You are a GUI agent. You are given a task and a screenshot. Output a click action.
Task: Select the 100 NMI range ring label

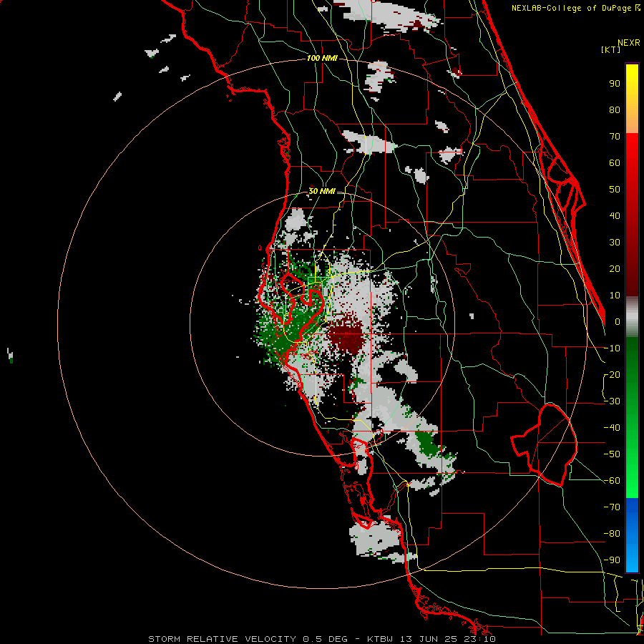point(322,59)
